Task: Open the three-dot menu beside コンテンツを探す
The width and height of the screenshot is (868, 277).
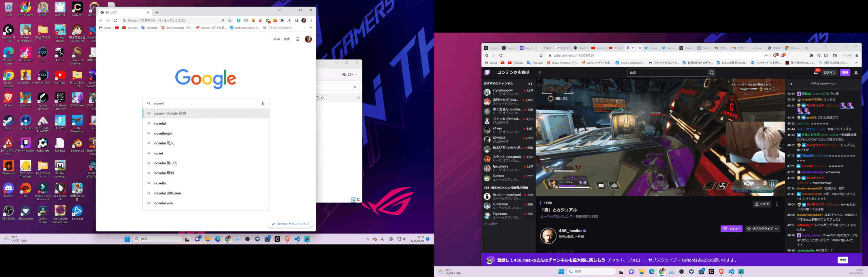Action: 540,73
